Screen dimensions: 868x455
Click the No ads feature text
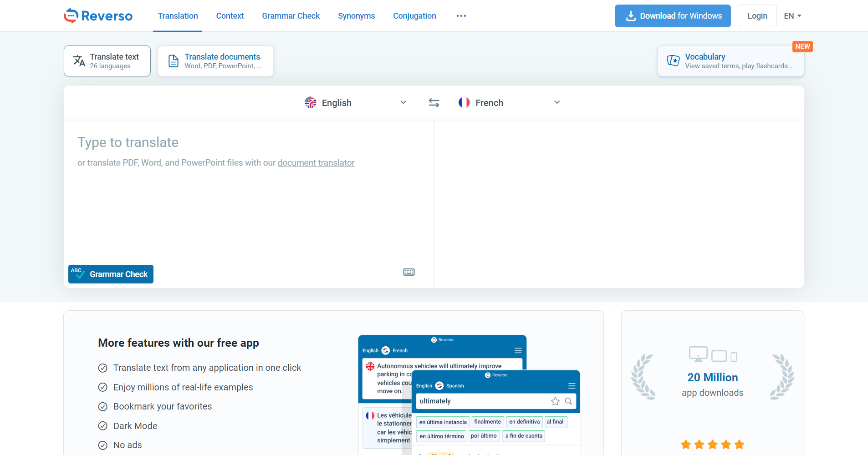tap(128, 445)
